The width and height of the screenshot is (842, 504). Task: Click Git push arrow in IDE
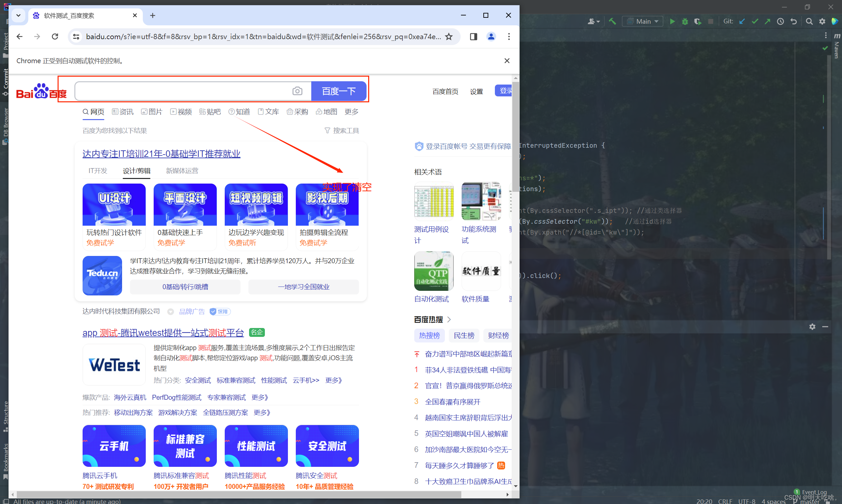pyautogui.click(x=767, y=21)
